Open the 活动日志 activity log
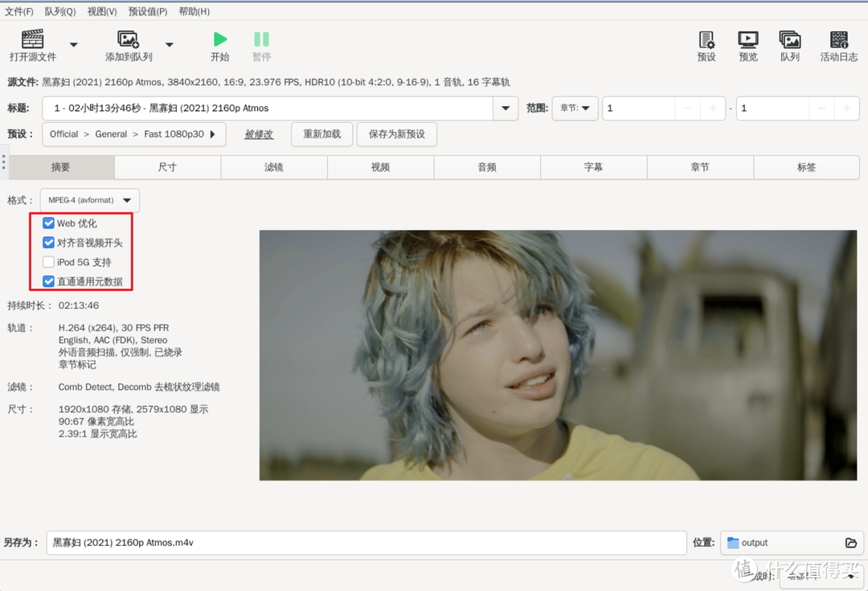 (x=838, y=46)
